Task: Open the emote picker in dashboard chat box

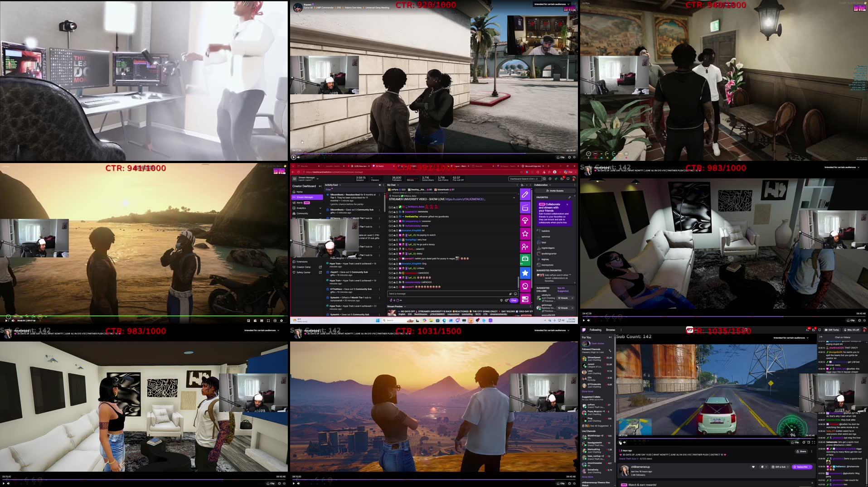Action: pos(515,294)
